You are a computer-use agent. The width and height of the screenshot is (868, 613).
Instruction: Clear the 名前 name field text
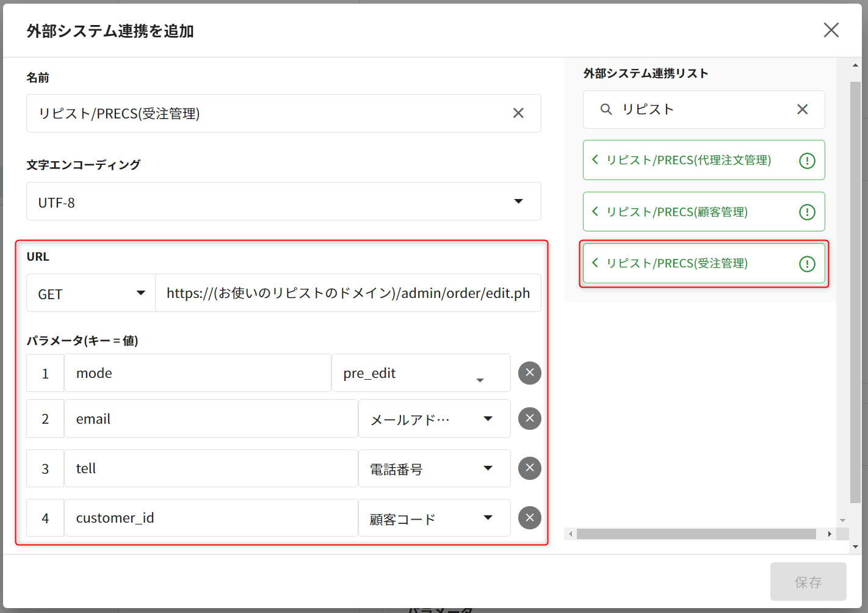(x=518, y=113)
